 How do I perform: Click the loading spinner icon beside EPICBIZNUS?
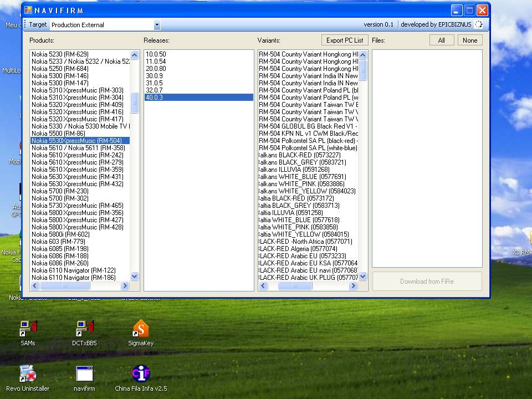point(478,24)
